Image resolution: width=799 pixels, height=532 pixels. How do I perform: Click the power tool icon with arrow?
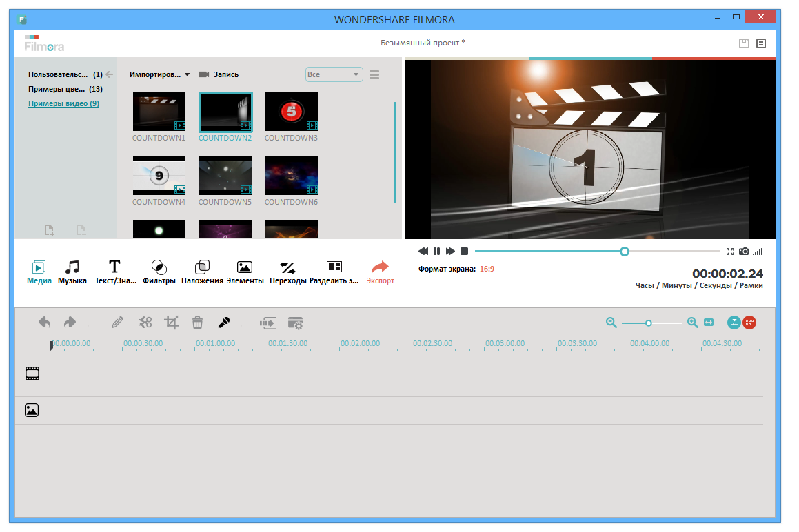(268, 323)
